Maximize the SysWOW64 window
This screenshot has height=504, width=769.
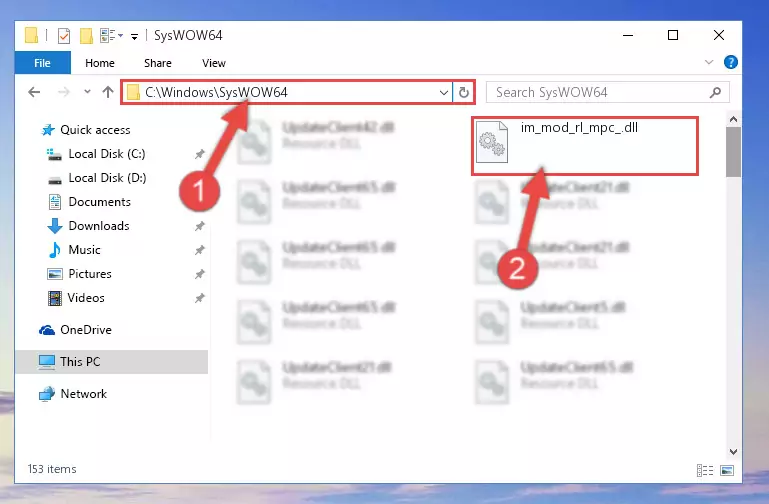coord(673,35)
